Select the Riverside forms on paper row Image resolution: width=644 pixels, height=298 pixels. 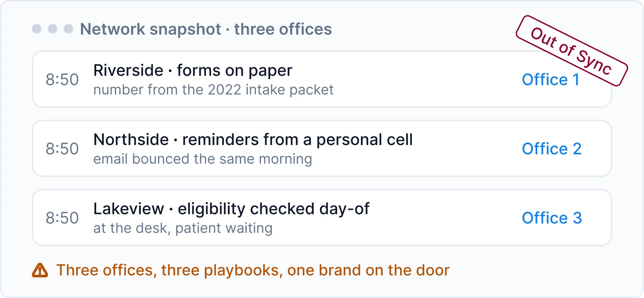tap(322, 79)
